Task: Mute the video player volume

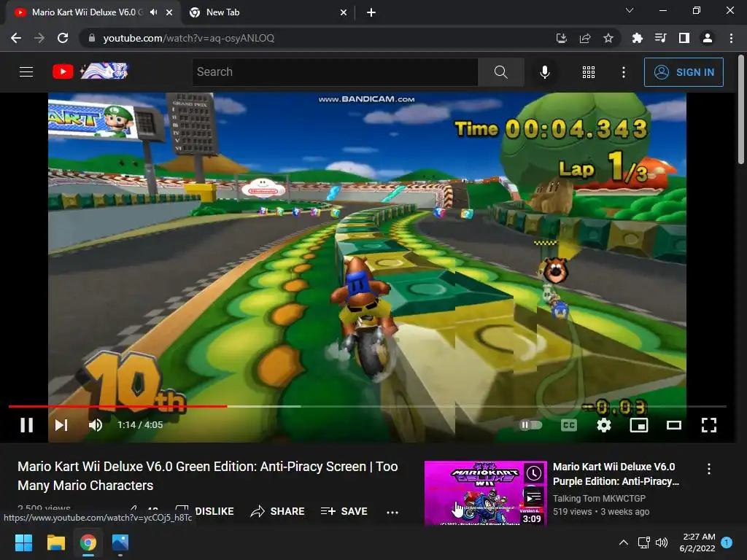Action: 96,425
